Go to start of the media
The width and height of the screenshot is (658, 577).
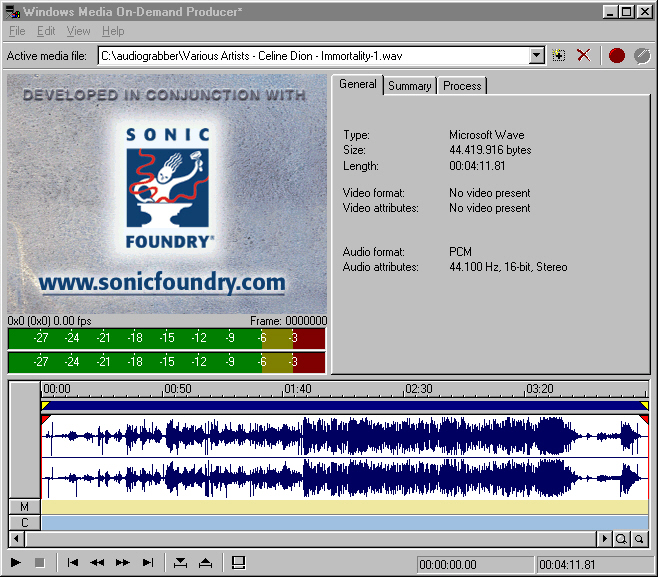pos(73,562)
